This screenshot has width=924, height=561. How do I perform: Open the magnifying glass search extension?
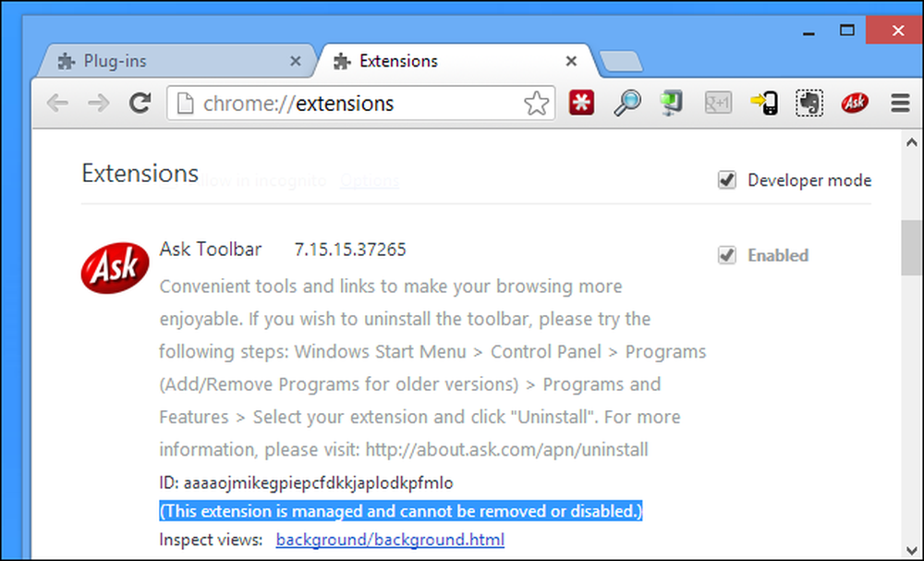(627, 104)
